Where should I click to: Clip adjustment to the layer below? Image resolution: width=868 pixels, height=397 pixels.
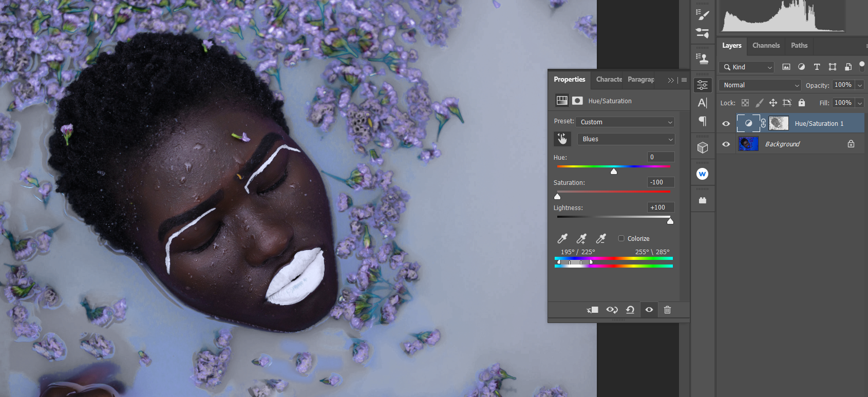click(593, 310)
